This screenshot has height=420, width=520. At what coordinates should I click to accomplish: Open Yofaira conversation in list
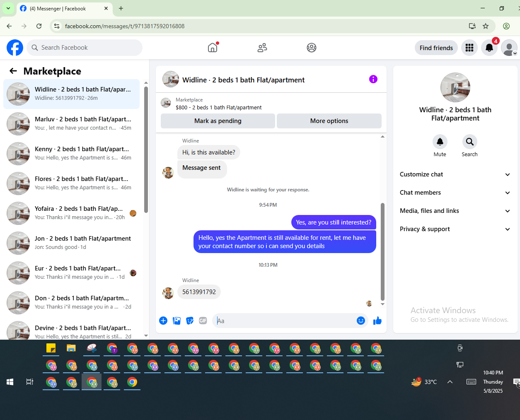click(x=72, y=213)
